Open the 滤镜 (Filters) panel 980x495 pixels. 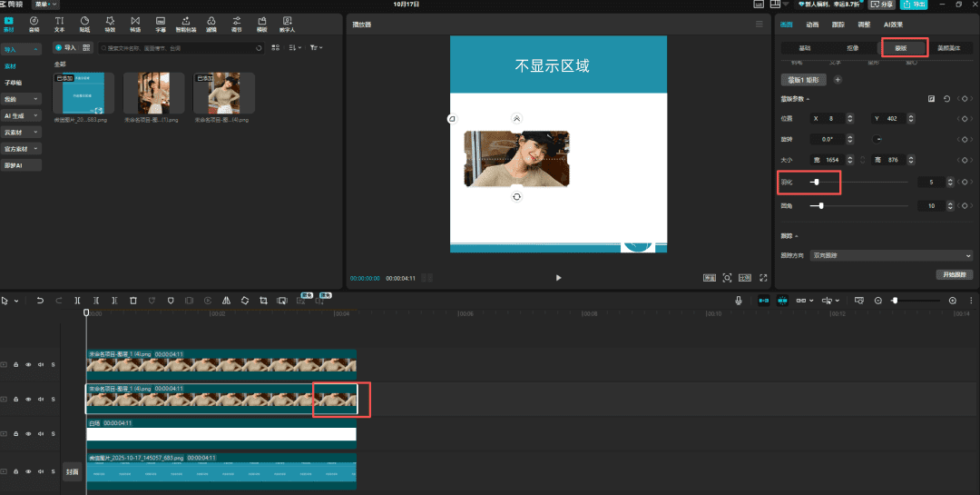coord(211,23)
